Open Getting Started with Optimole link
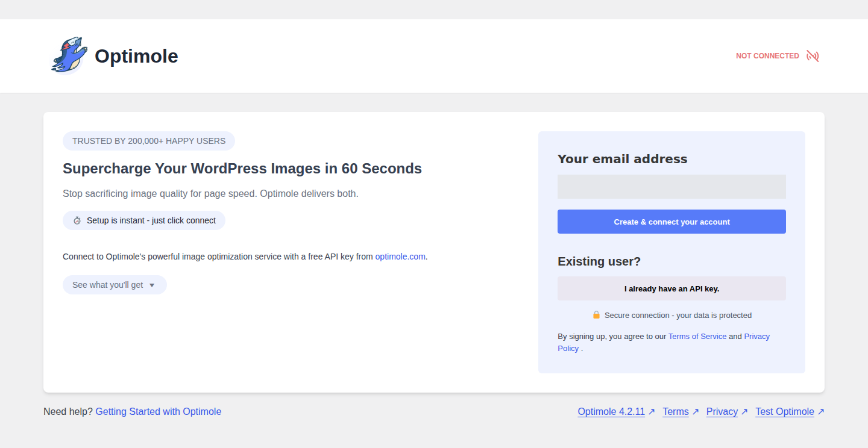 (x=159, y=412)
